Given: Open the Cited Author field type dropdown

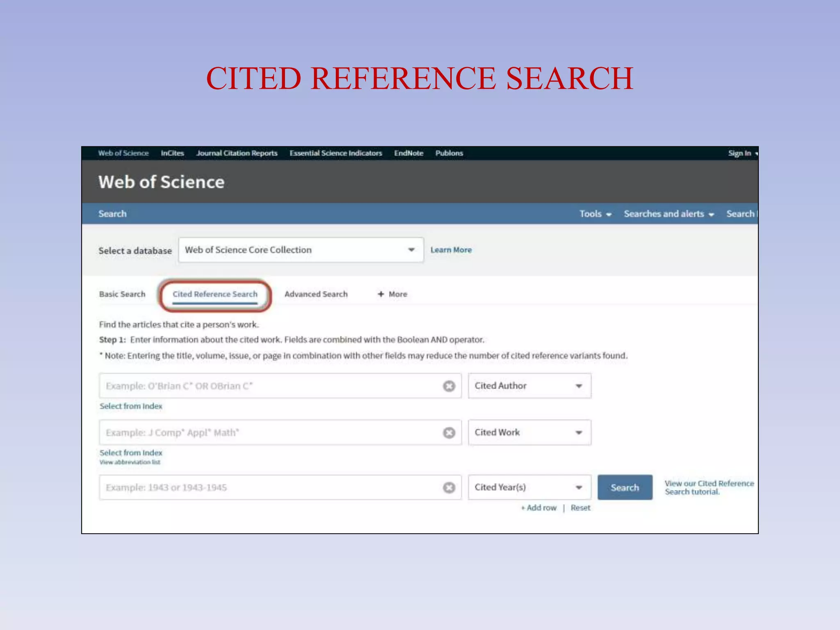Looking at the screenshot, I should (x=529, y=386).
